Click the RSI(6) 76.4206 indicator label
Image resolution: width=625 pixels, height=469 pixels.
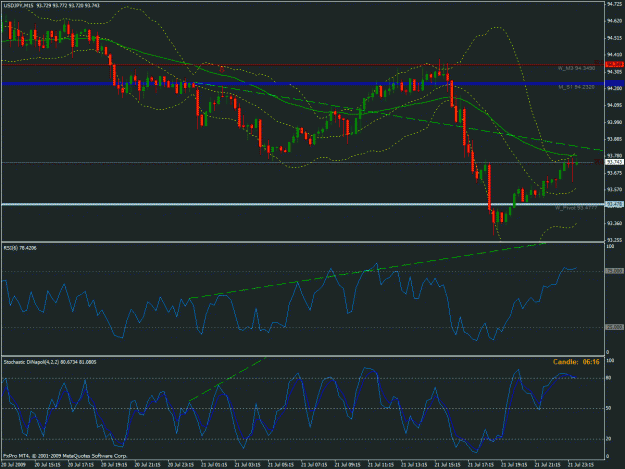(20, 248)
